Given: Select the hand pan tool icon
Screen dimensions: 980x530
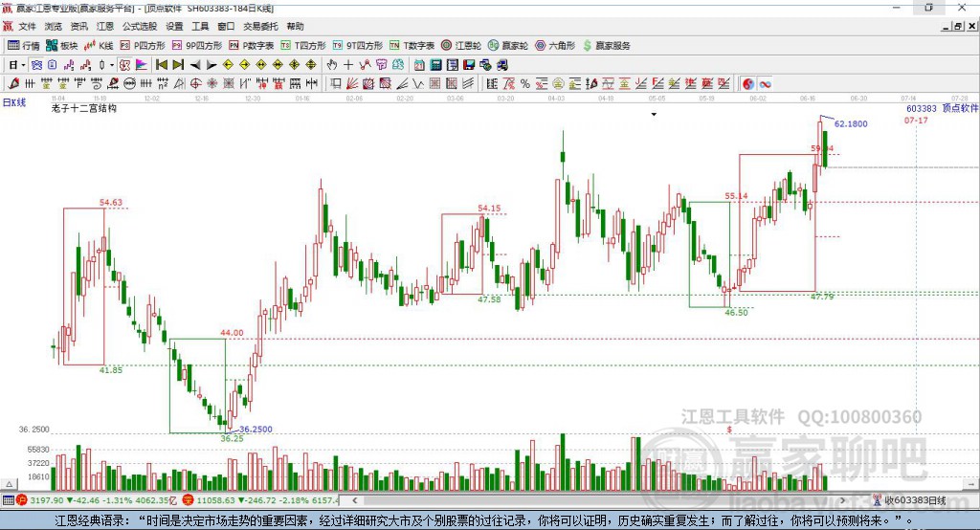Looking at the screenshot, I should pyautogui.click(x=332, y=65).
